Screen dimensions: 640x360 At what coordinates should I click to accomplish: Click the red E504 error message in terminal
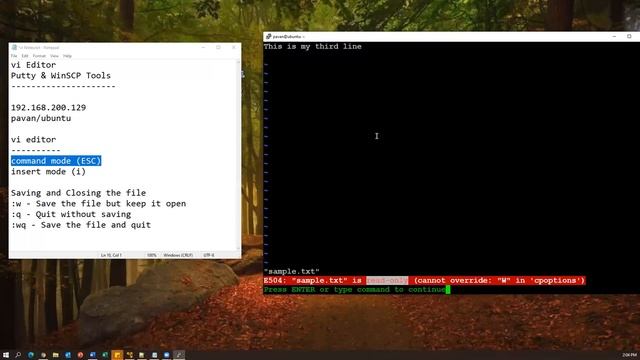pos(424,280)
